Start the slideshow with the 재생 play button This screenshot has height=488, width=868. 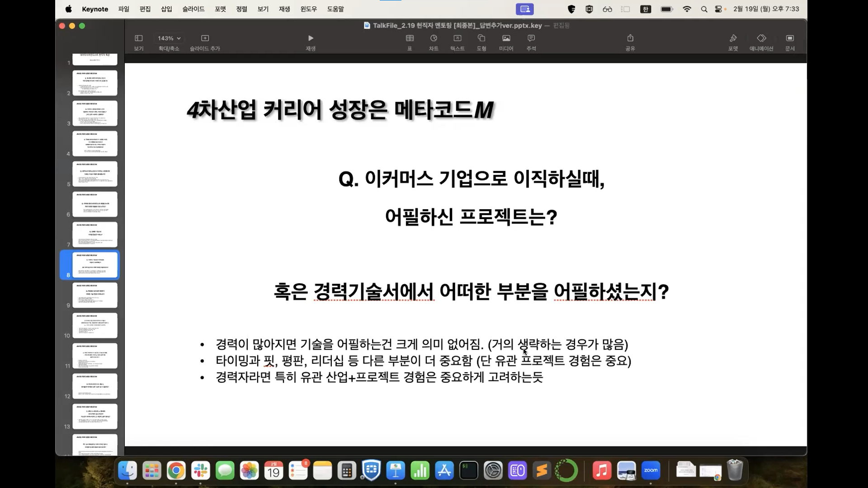(310, 38)
